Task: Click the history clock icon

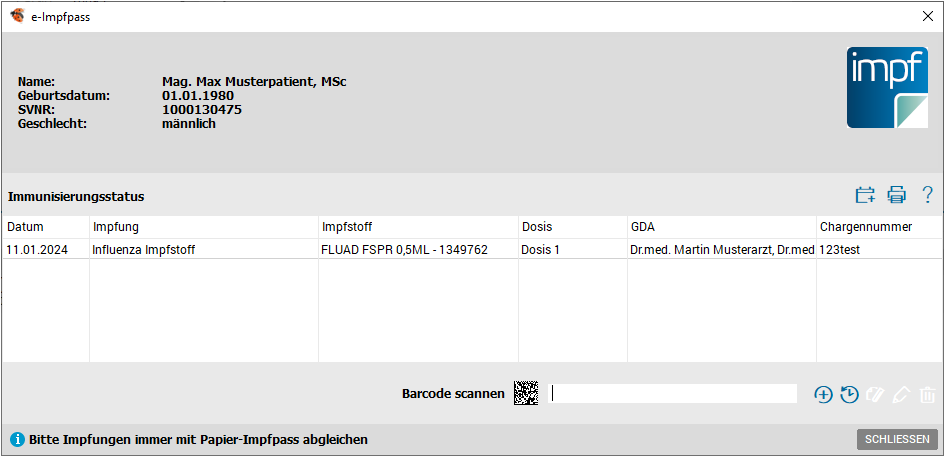Action: pyautogui.click(x=849, y=395)
